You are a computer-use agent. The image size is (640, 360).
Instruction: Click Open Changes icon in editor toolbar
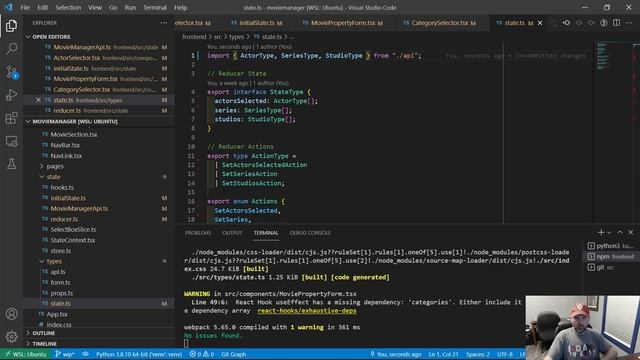click(x=567, y=23)
